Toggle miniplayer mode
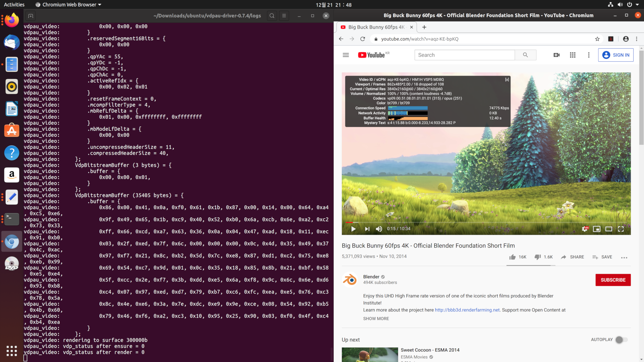 click(x=597, y=229)
